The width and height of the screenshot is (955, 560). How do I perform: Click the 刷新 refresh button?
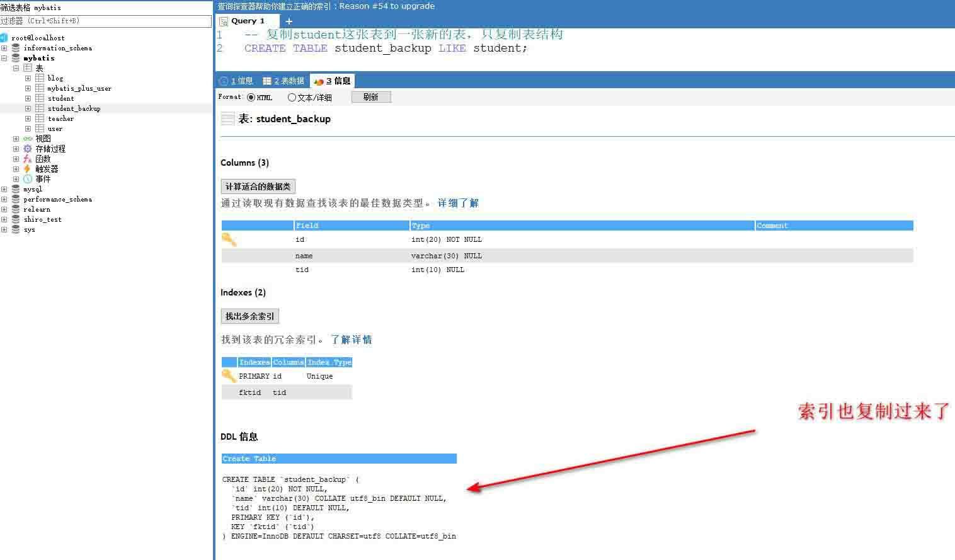point(371,97)
